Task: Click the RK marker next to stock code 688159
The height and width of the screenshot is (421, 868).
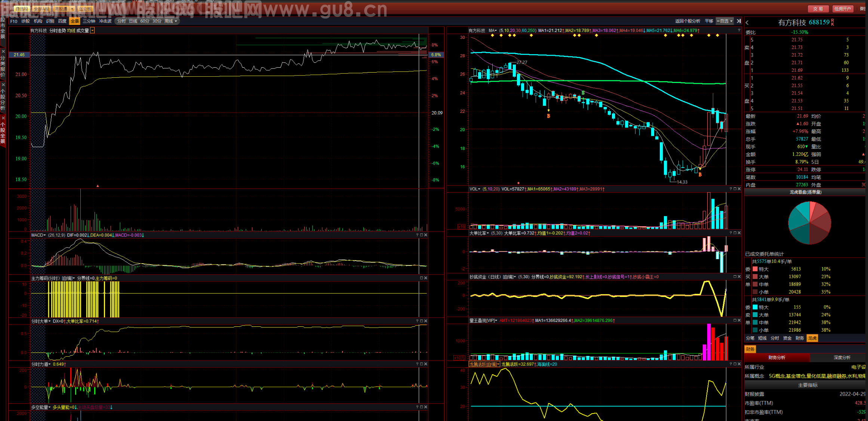Action: (832, 22)
